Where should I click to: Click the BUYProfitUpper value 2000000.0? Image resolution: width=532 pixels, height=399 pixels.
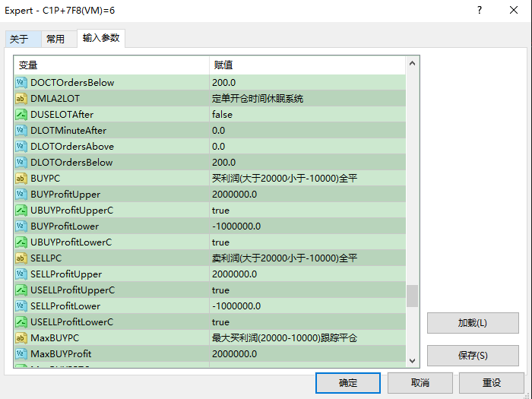pos(234,194)
